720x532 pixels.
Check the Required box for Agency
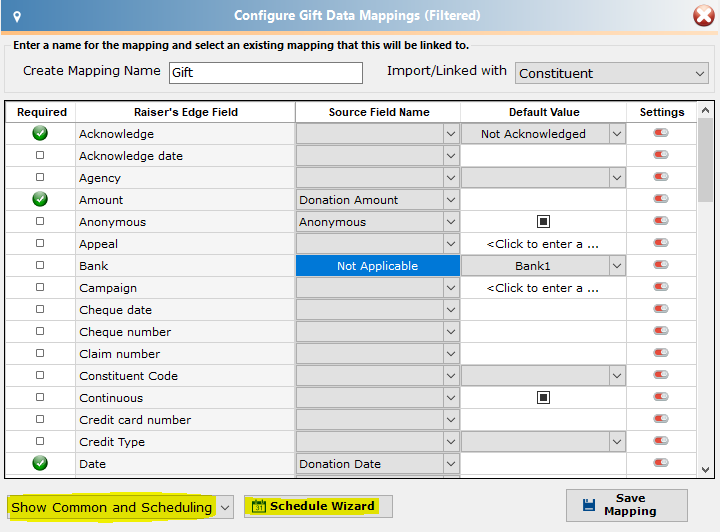coord(40,177)
